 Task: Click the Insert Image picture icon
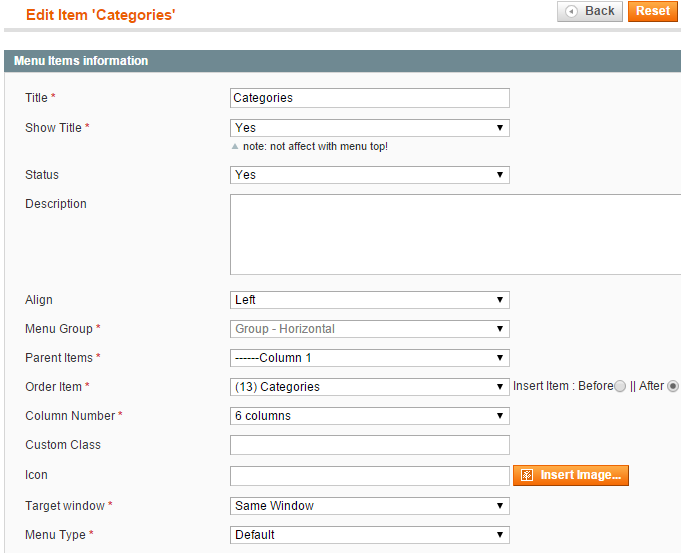526,475
